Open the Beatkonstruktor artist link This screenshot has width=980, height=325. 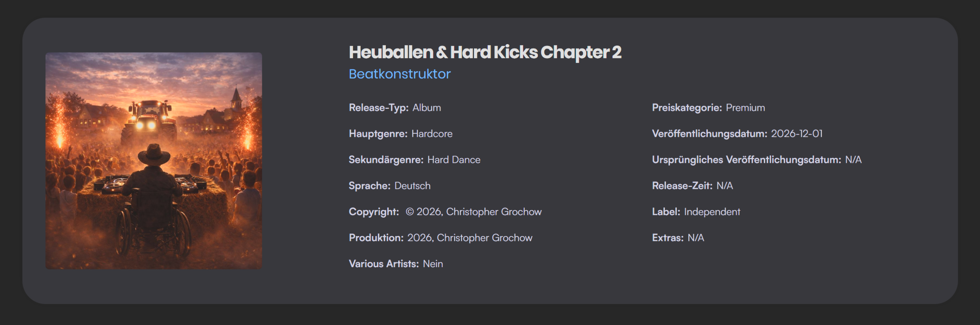(x=400, y=74)
